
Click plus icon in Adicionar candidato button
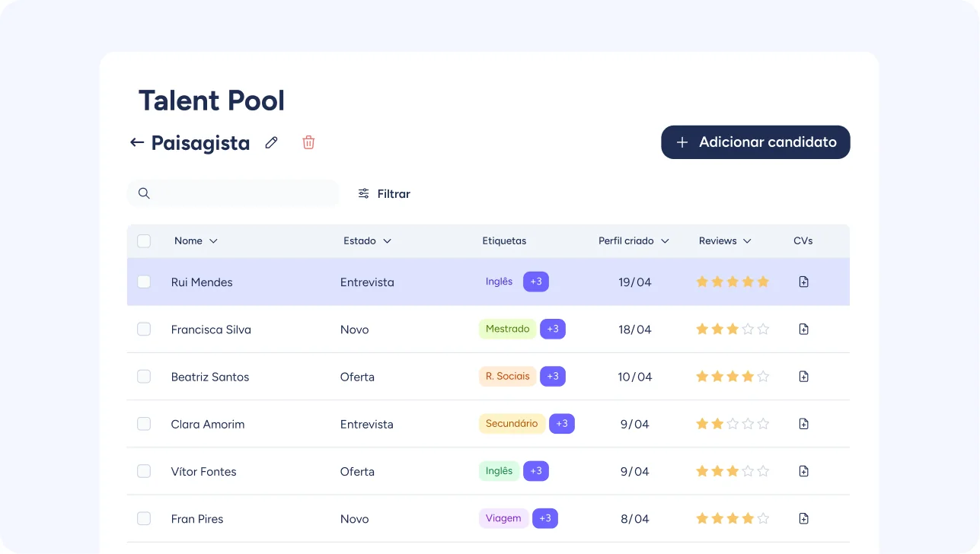[682, 142]
